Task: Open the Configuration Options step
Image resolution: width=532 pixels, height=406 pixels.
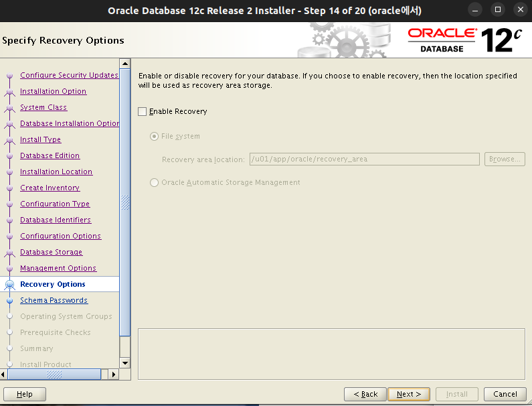Action: click(x=60, y=236)
